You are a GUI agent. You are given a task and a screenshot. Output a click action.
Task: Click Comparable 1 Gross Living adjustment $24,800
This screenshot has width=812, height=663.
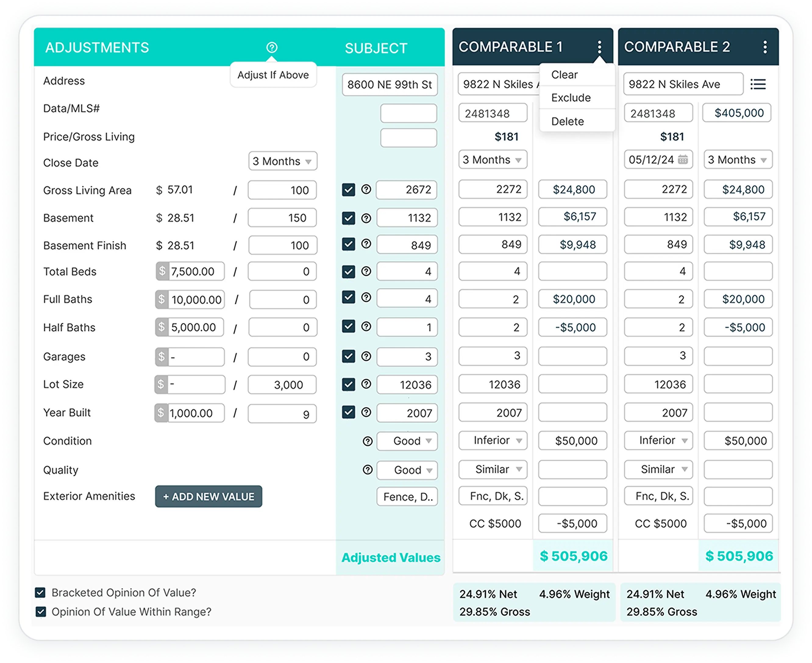click(572, 190)
